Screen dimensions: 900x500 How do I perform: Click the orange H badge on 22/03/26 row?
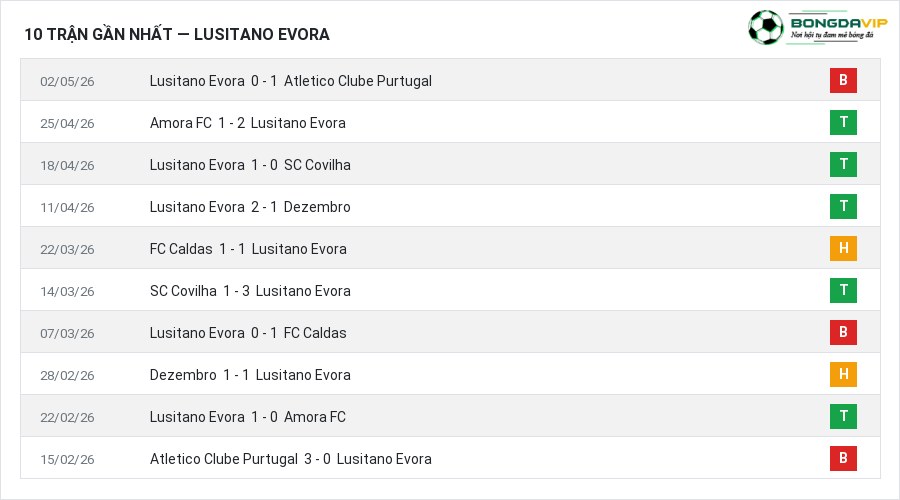(x=843, y=248)
